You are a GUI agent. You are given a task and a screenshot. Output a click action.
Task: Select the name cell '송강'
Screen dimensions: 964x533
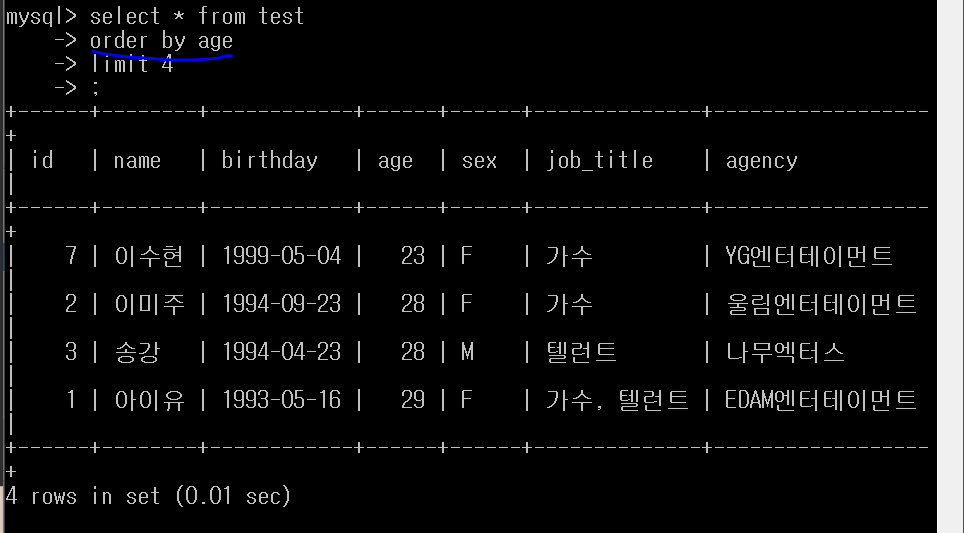(x=137, y=352)
